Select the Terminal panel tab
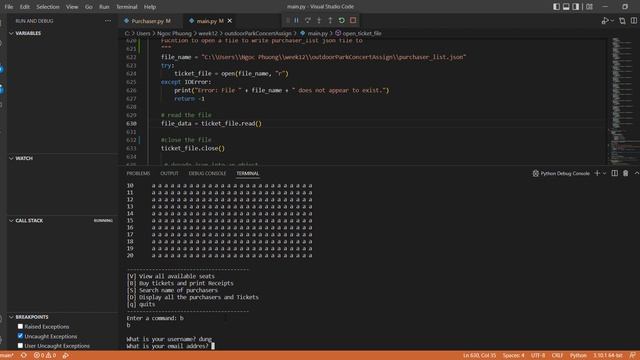 [247, 173]
